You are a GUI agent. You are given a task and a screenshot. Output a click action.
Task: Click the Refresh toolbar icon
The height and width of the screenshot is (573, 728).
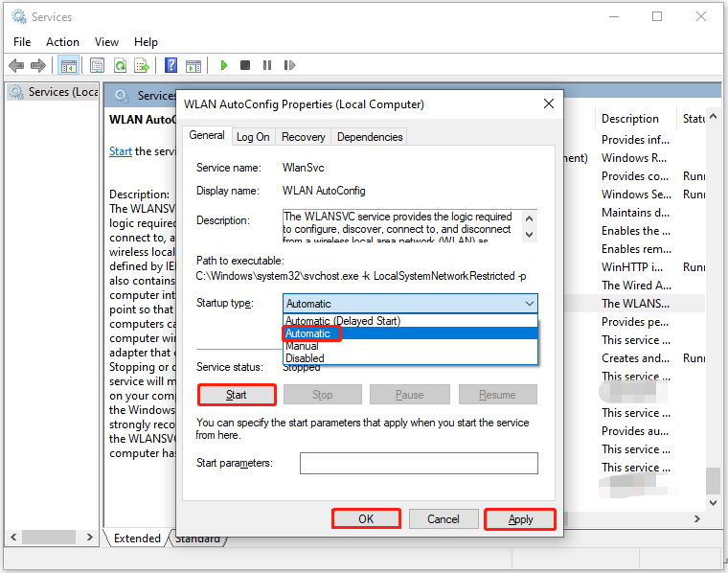[120, 65]
